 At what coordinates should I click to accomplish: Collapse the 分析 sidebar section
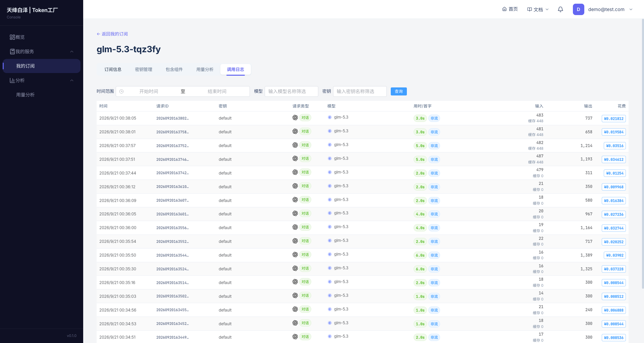(x=42, y=80)
